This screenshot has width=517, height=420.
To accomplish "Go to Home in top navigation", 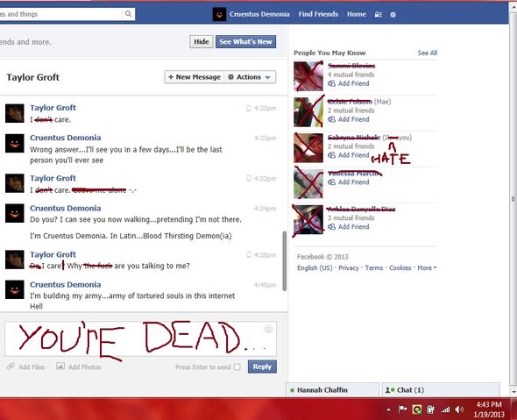I will tap(357, 14).
